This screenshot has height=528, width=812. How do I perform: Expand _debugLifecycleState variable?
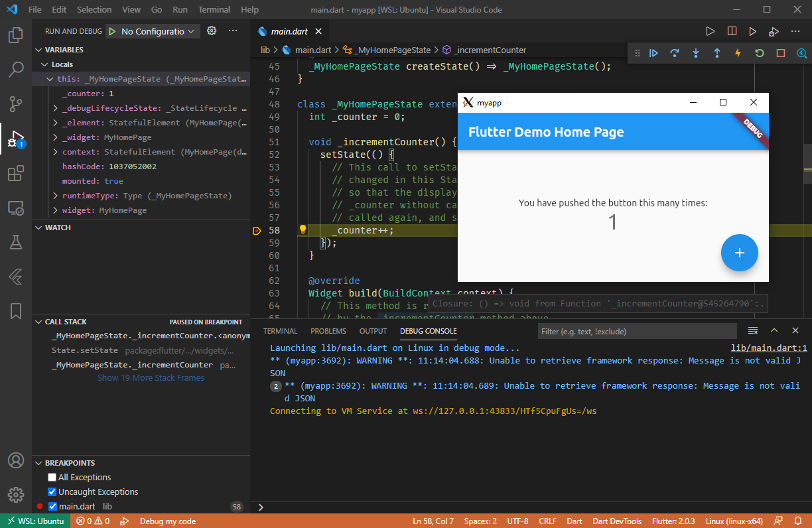56,108
